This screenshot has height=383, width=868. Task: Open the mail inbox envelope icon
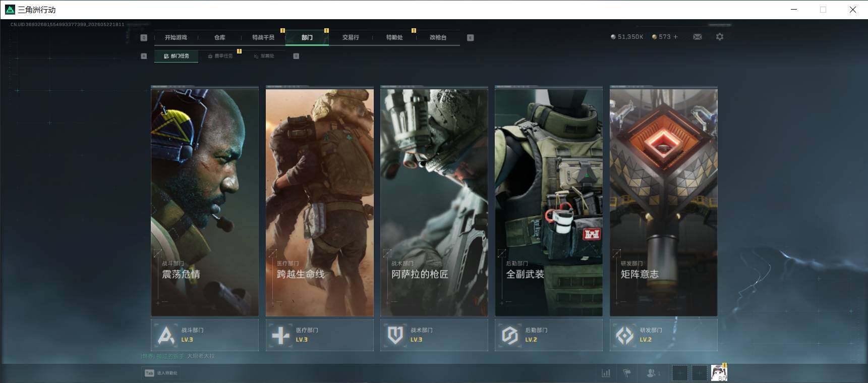(698, 37)
